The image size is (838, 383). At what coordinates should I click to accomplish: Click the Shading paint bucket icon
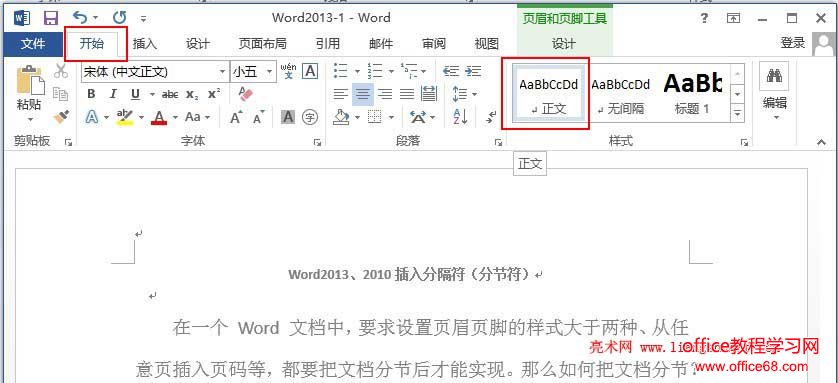340,116
